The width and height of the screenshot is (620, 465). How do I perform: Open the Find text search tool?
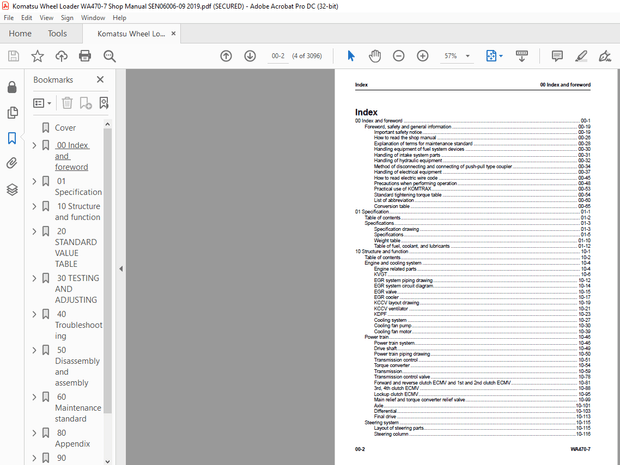(110, 56)
